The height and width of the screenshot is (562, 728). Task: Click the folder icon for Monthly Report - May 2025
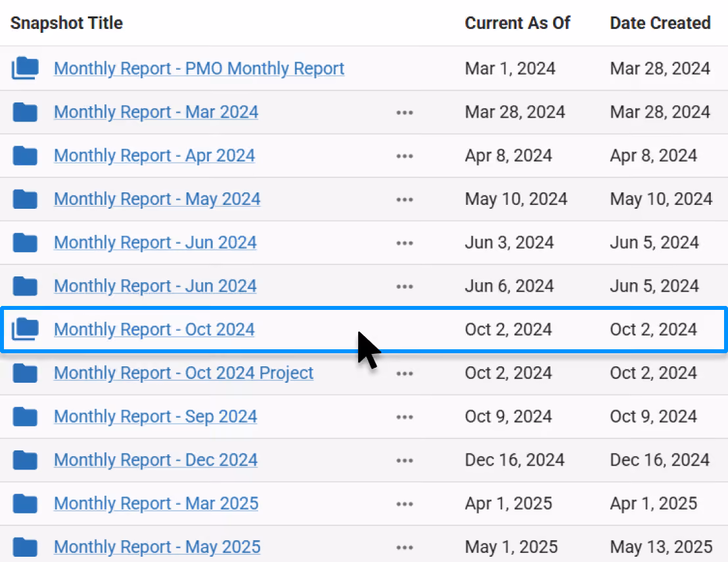(x=25, y=547)
